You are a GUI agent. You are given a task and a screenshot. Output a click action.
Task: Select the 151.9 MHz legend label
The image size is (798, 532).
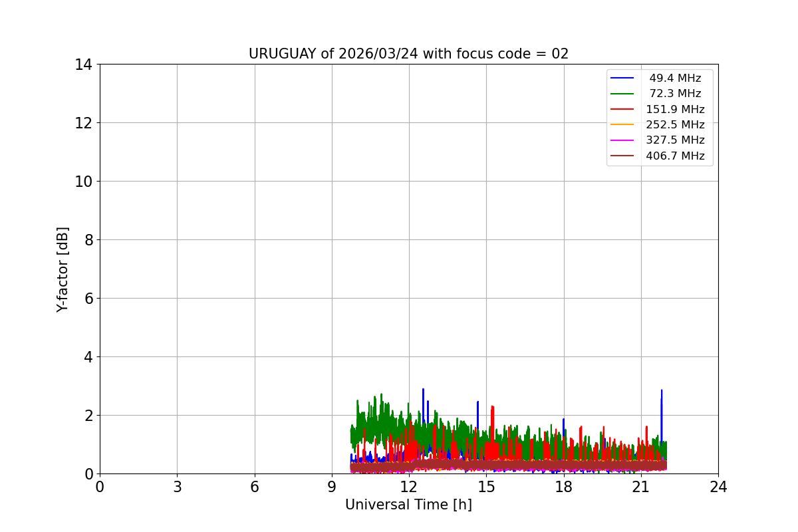(675, 109)
